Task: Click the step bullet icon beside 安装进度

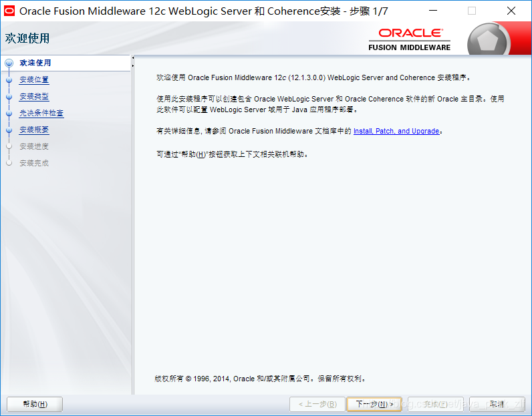Action: click(9, 146)
